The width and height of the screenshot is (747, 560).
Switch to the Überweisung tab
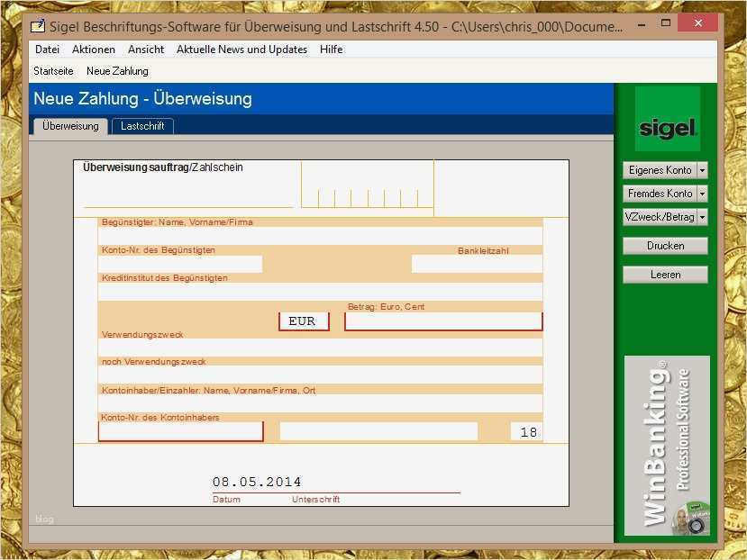(x=70, y=126)
